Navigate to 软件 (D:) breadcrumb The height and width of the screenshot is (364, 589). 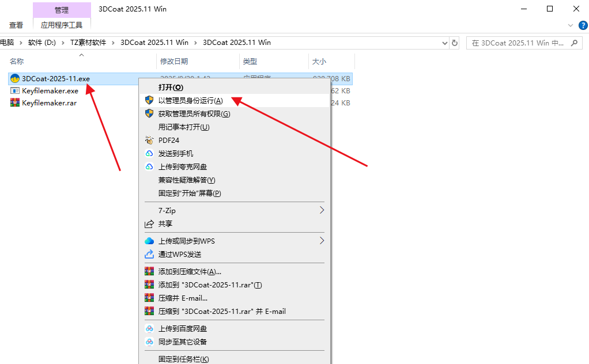[41, 43]
